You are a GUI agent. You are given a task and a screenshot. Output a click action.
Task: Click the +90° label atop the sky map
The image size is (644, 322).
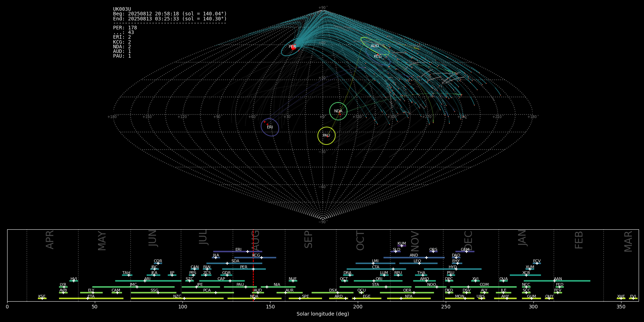[323, 8]
